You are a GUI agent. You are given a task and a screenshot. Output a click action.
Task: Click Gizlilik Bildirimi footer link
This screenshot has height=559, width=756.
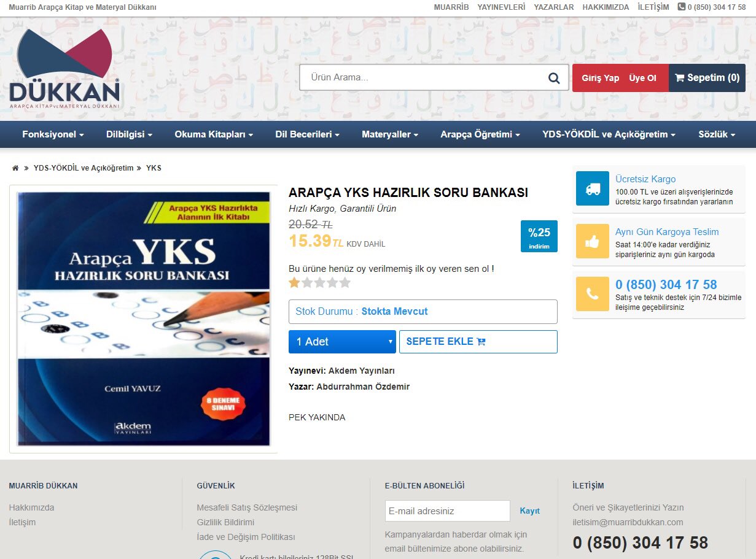(x=225, y=522)
